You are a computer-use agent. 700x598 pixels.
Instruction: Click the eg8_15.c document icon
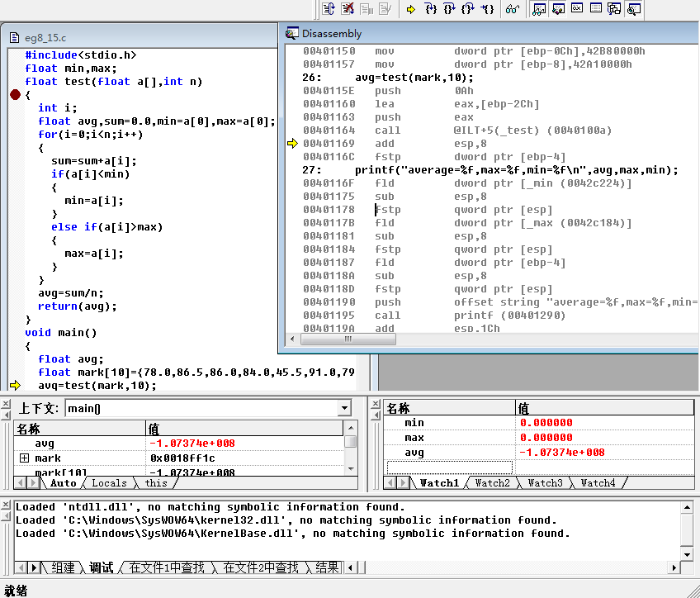tap(14, 37)
